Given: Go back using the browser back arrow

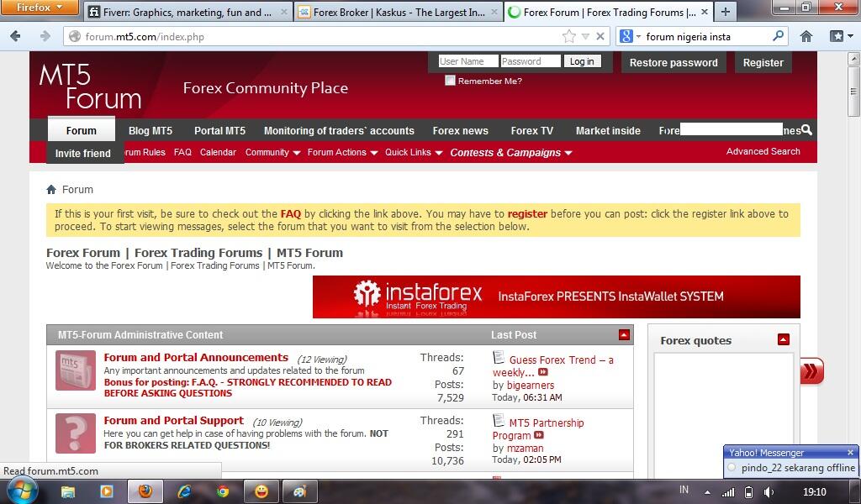Looking at the screenshot, I should tap(15, 36).
